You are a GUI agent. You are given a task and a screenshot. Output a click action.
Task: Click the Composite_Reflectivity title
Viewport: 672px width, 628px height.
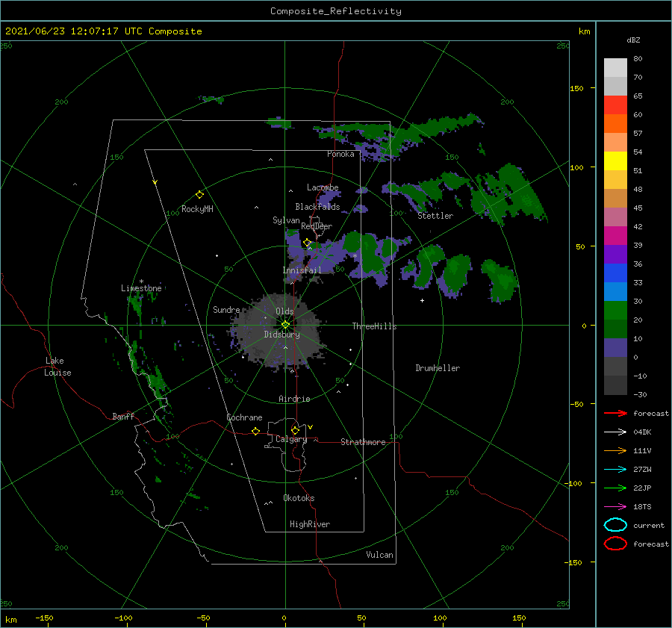tap(335, 11)
